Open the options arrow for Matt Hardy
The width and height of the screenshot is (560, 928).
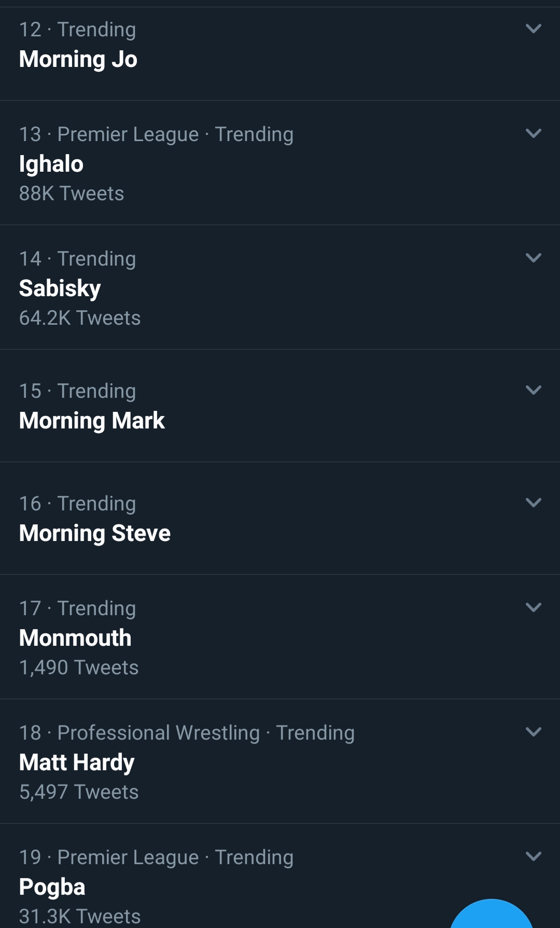click(x=533, y=732)
